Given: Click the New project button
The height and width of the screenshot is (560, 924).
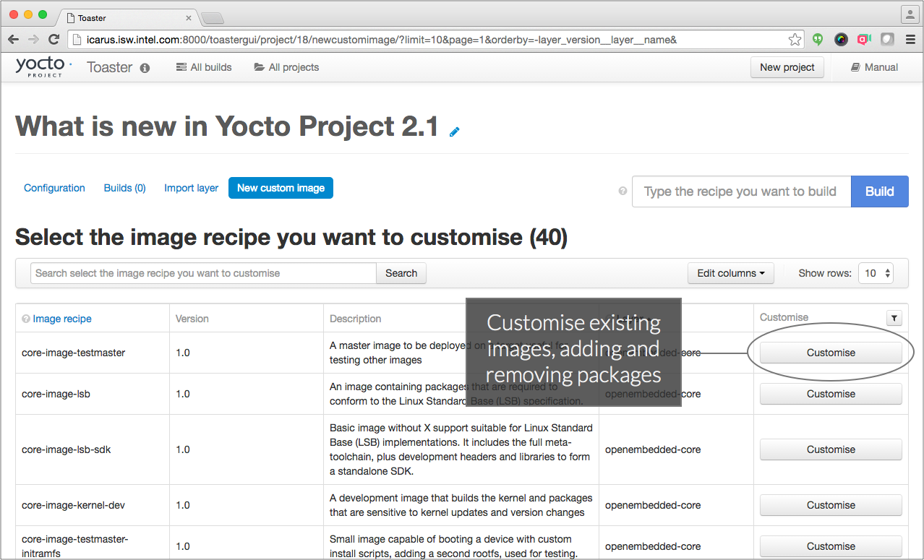Looking at the screenshot, I should pos(787,67).
